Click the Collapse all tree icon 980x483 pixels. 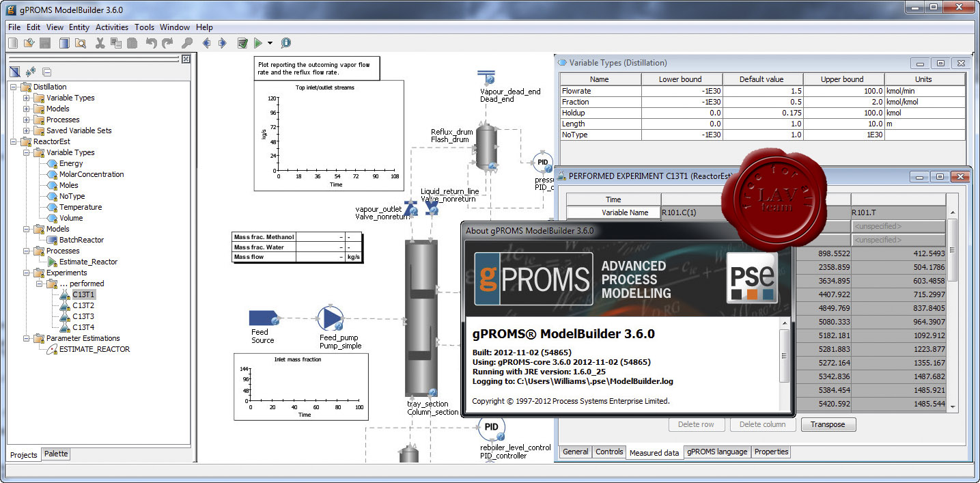point(46,72)
